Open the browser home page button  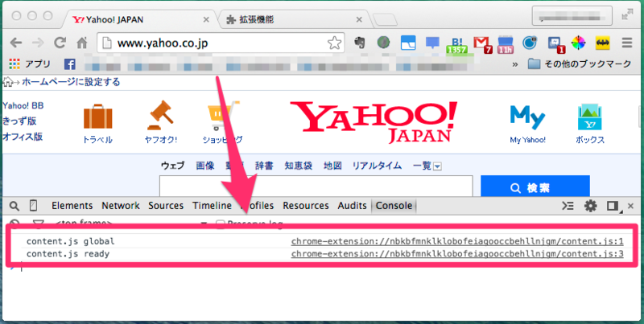[x=82, y=43]
